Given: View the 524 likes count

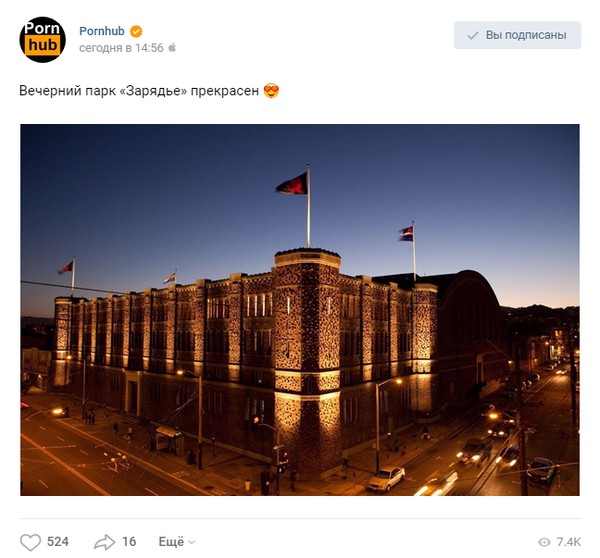Looking at the screenshot, I should point(58,542).
